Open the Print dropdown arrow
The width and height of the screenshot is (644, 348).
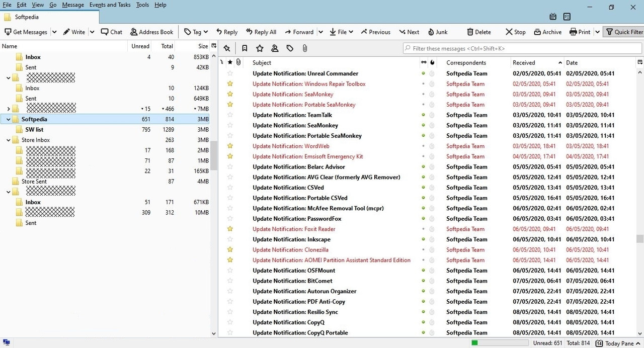click(x=597, y=32)
